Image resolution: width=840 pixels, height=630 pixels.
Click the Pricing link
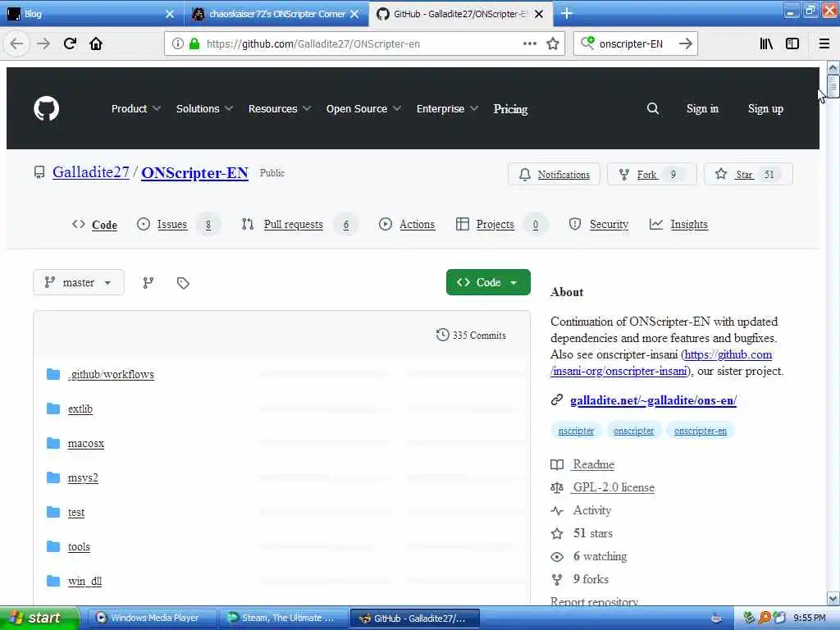510,109
